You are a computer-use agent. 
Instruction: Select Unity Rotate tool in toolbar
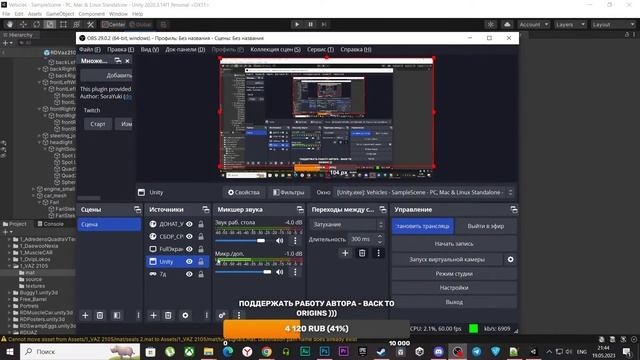(37, 24)
